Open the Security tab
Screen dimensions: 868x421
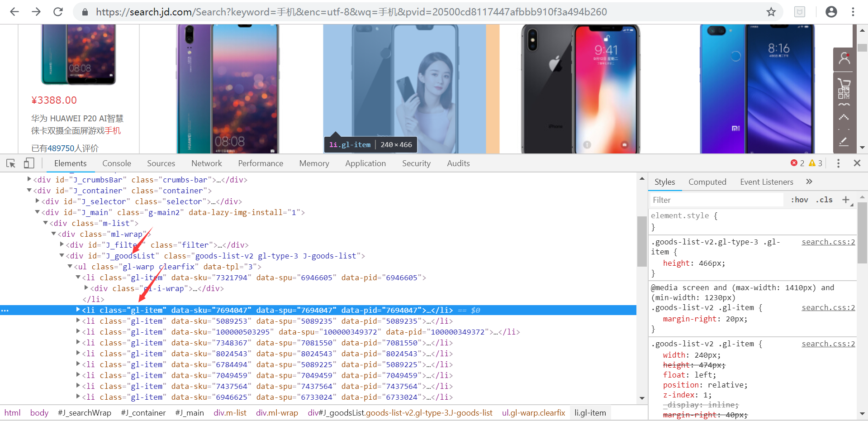416,163
